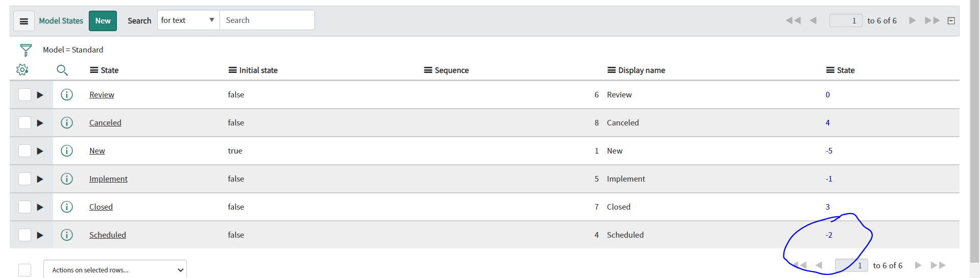Open the Implement state link
Viewport: 980px width, 278px height.
[x=108, y=179]
